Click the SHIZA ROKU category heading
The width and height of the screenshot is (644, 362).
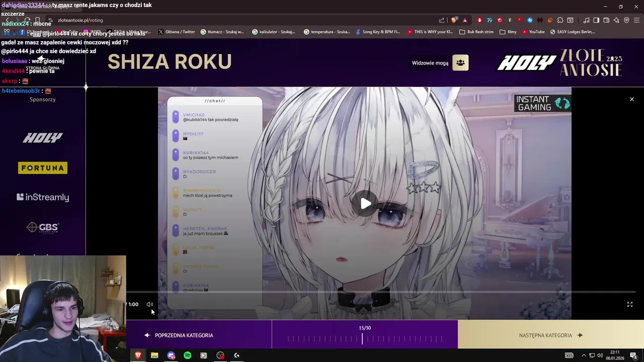pyautogui.click(x=170, y=62)
